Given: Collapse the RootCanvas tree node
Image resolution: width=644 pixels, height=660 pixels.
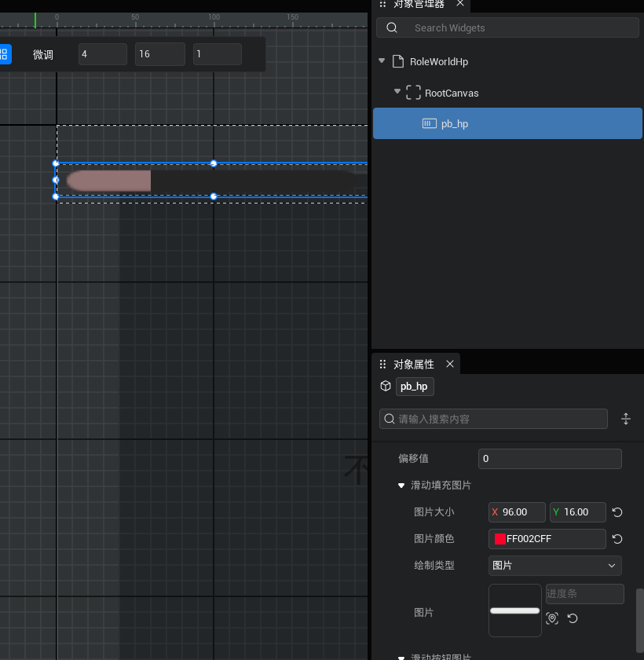Looking at the screenshot, I should coord(397,91).
